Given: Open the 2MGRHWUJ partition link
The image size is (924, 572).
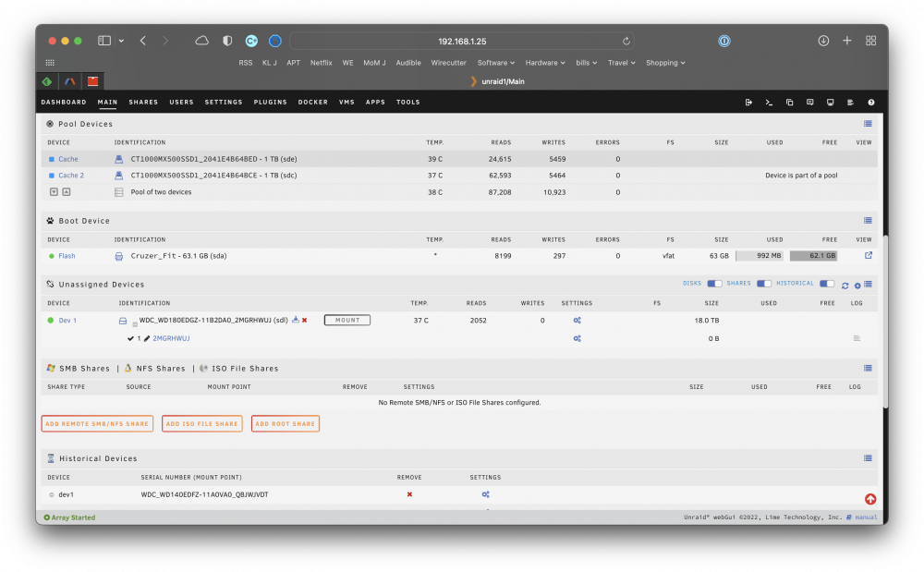Looking at the screenshot, I should click(171, 339).
